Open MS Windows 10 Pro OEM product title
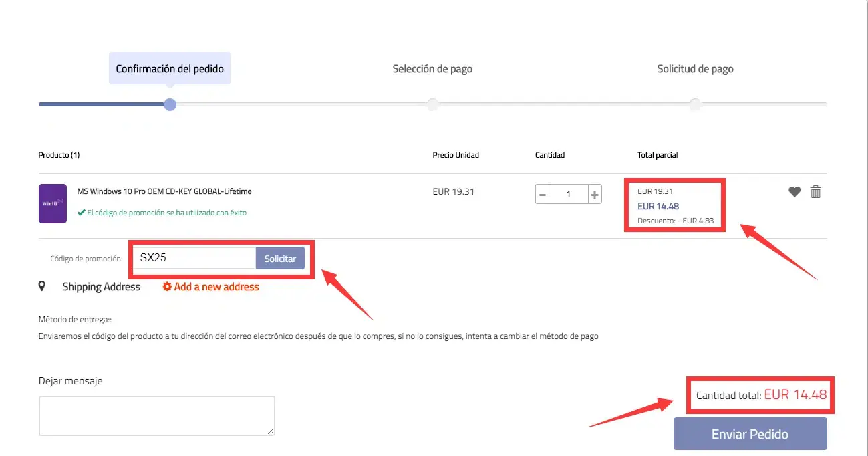Image resolution: width=868 pixels, height=456 pixels. coord(164,191)
